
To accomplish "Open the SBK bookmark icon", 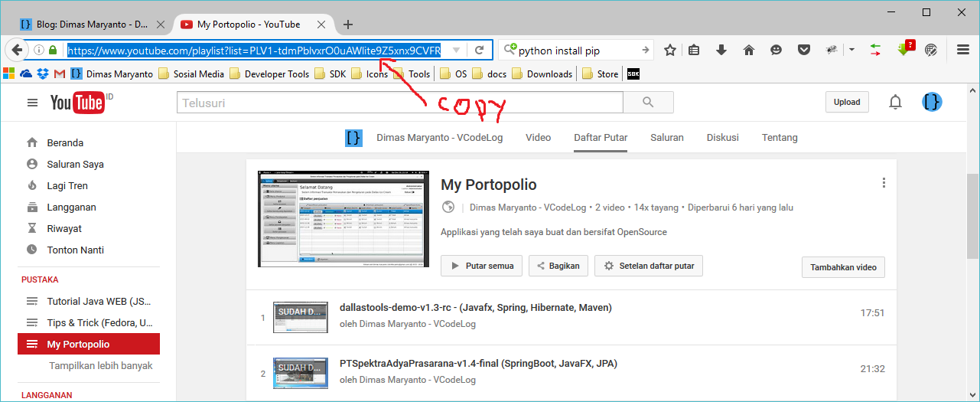I will click(633, 74).
